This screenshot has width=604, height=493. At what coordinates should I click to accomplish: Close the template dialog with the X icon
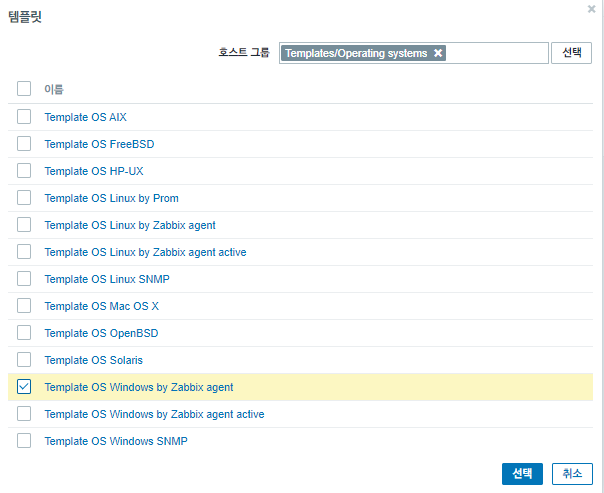click(x=591, y=9)
